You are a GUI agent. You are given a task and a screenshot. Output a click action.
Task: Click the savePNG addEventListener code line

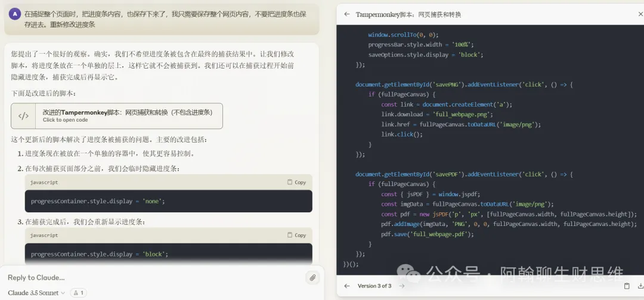coord(464,84)
